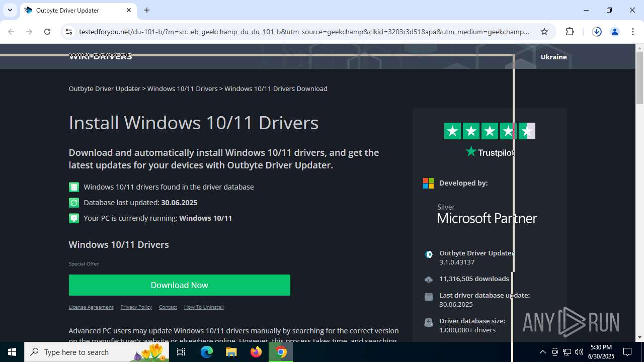Open the Contact link
This screenshot has height=362, width=644.
(168, 307)
